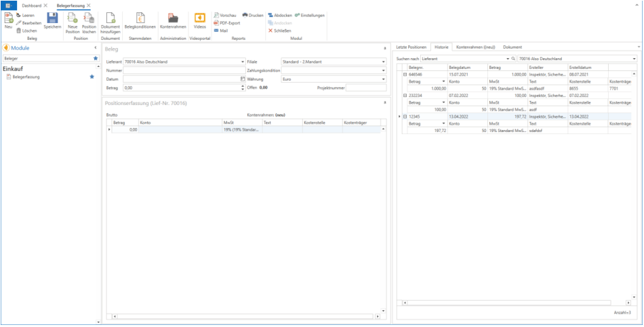Click the Speichern floppy disk icon
The height and width of the screenshot is (327, 644).
(52, 18)
